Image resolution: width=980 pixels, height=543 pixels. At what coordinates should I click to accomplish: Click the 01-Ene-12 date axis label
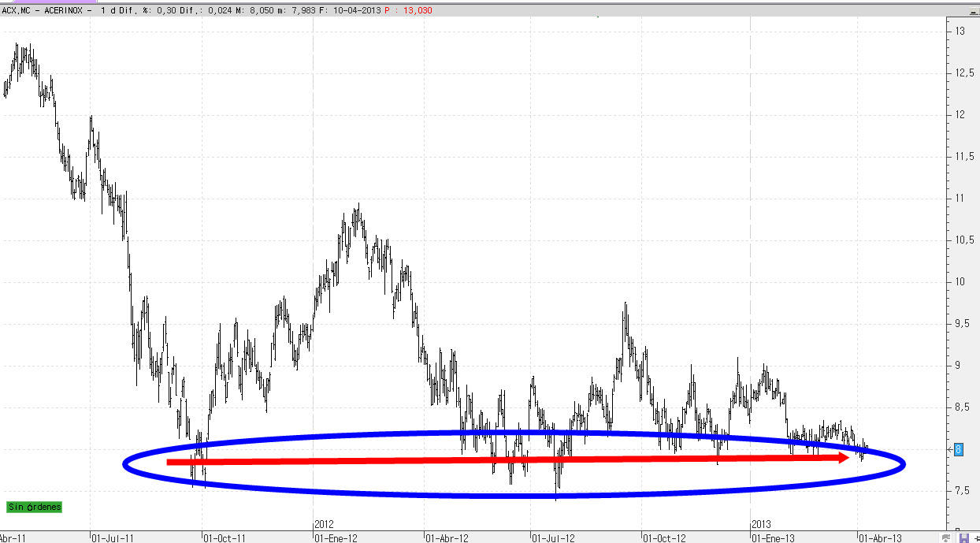click(x=336, y=538)
